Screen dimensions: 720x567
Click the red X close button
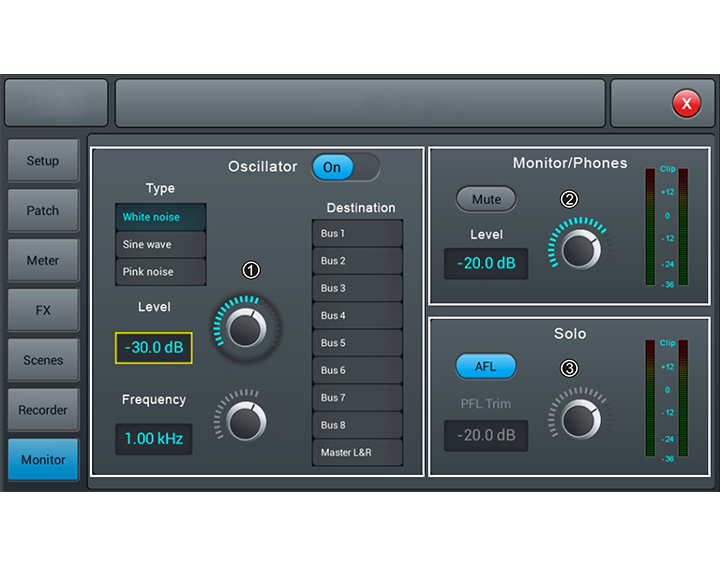(686, 103)
